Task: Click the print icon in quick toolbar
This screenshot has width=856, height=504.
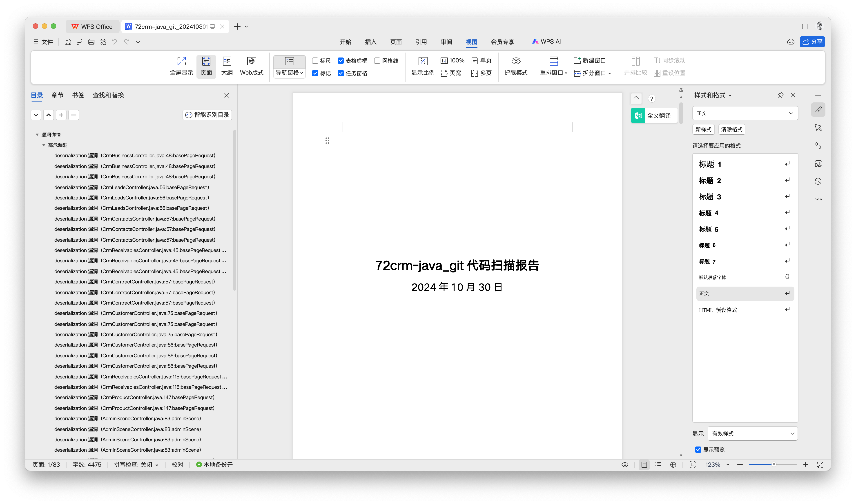Action: (91, 42)
